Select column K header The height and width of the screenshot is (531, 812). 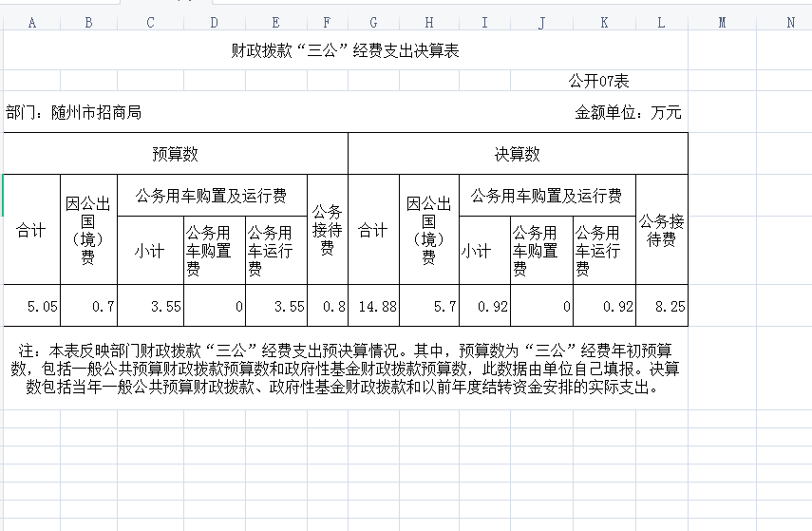click(604, 23)
